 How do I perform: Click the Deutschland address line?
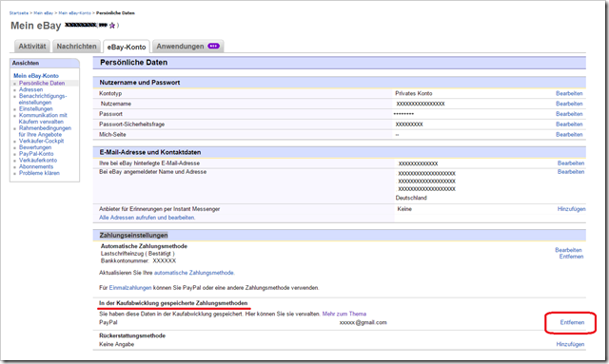pyautogui.click(x=411, y=198)
